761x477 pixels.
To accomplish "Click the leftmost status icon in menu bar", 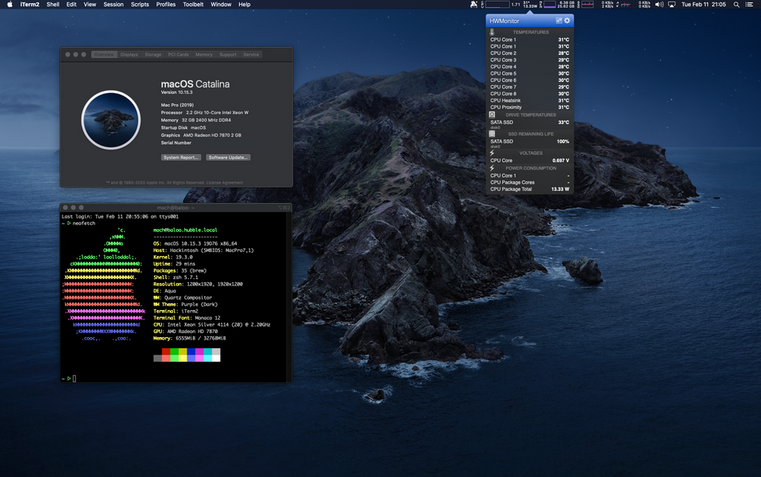I will pyautogui.click(x=474, y=4).
